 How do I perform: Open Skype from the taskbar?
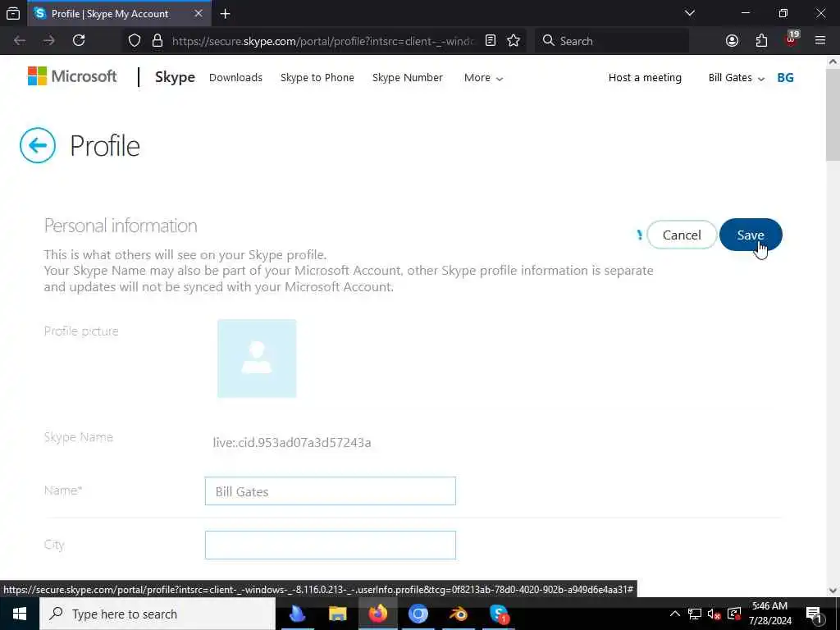(x=499, y=614)
